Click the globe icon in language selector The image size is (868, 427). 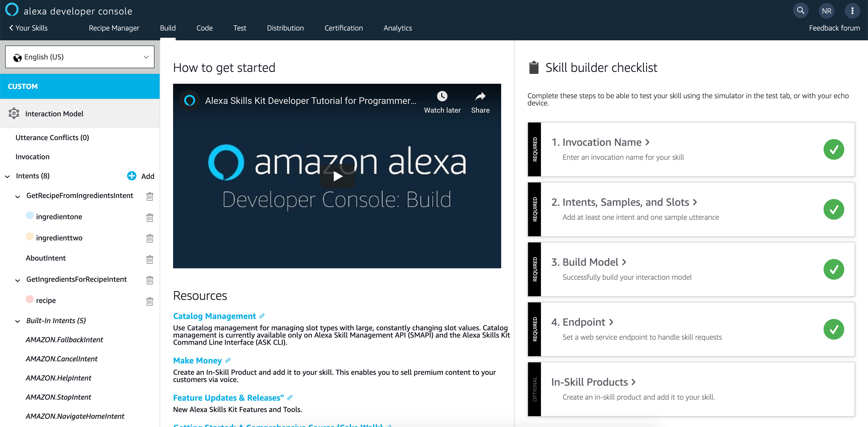coord(18,58)
